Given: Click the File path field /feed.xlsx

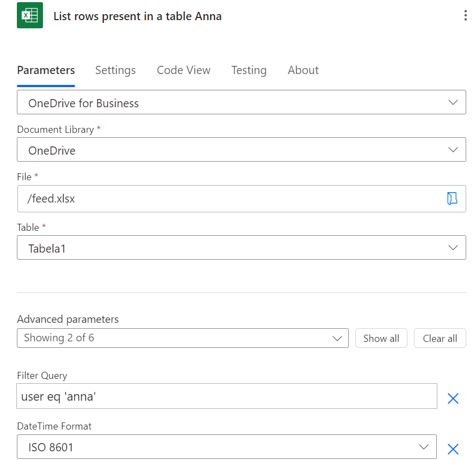Looking at the screenshot, I should pos(228,199).
